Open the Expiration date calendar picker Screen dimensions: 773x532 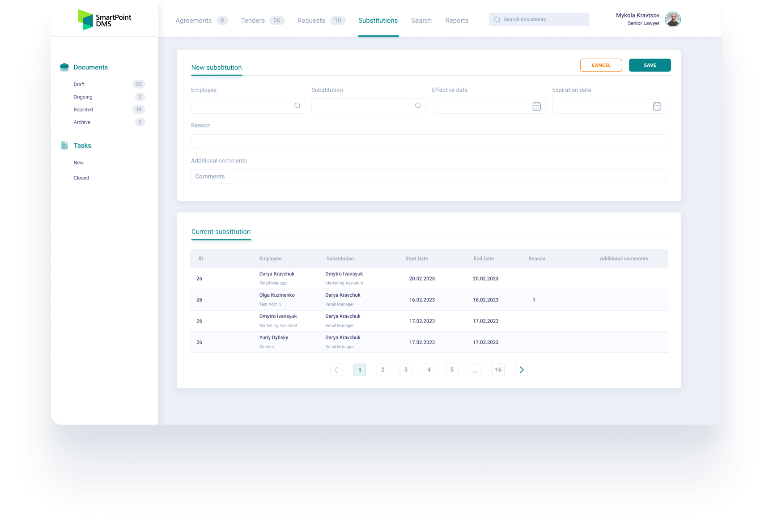coord(657,106)
